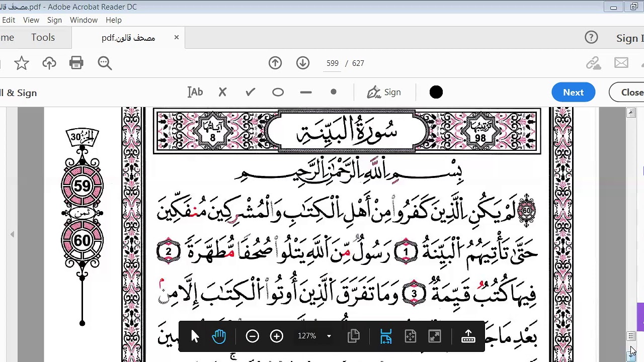Toggle the fit width scrolling mode icon

click(x=386, y=336)
